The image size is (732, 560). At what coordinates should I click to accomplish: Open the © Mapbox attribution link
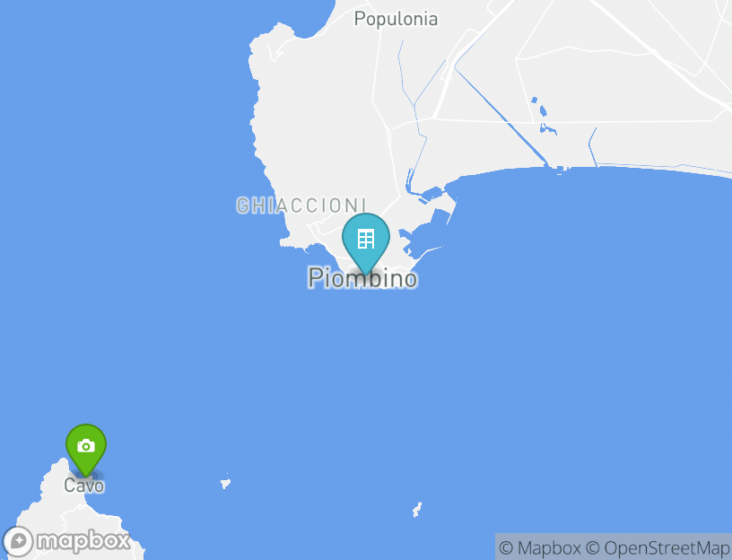(540, 547)
